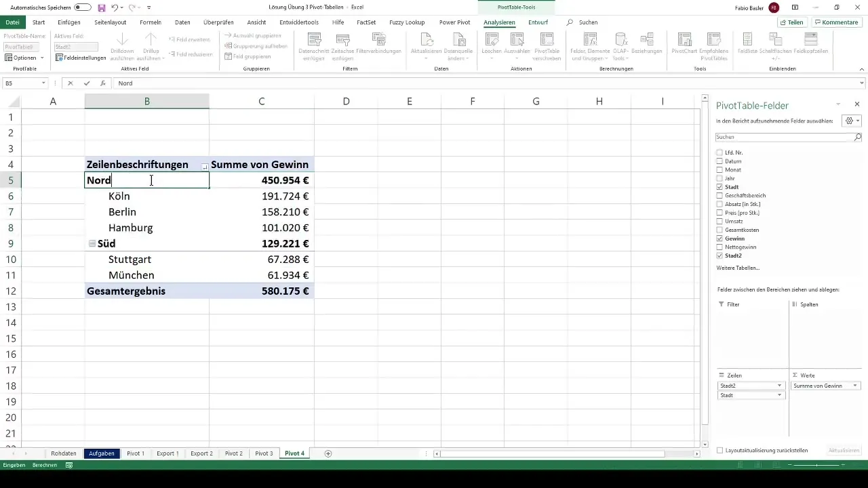Click the Löschen icon in Aktionen

[x=491, y=39]
